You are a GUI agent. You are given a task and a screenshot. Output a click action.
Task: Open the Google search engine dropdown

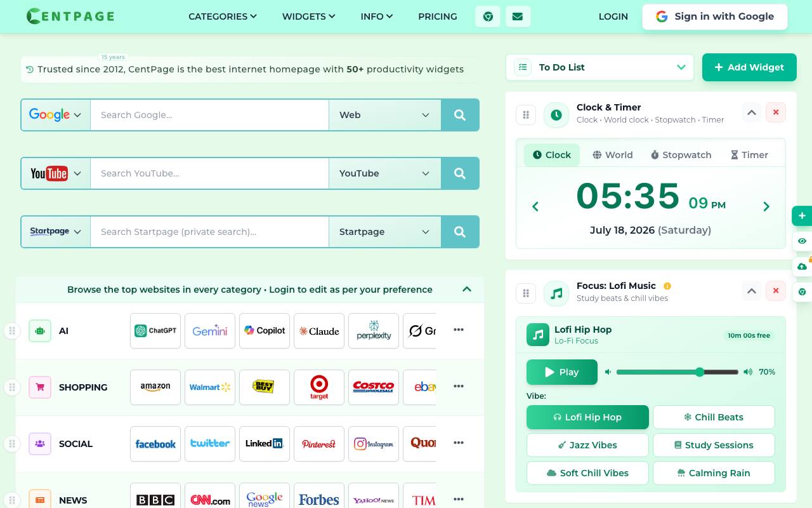[x=56, y=115]
